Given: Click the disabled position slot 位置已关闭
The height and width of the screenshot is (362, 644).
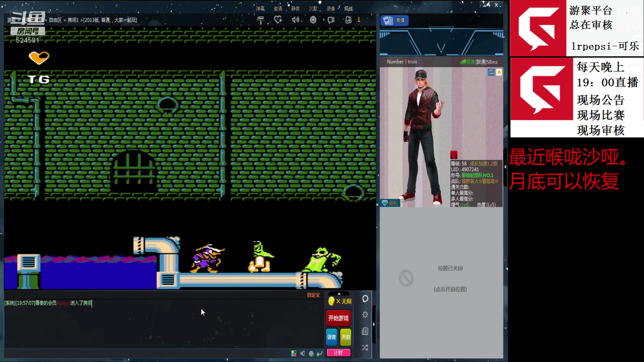Looking at the screenshot, I should point(450,268).
